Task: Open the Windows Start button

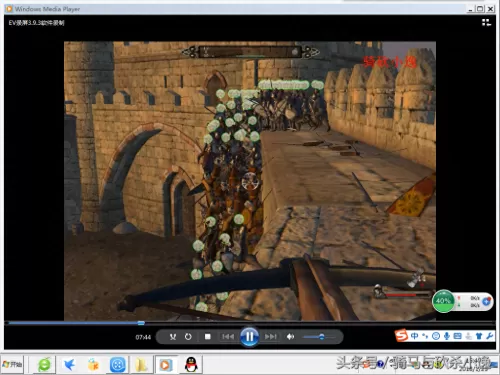Action: [12, 364]
